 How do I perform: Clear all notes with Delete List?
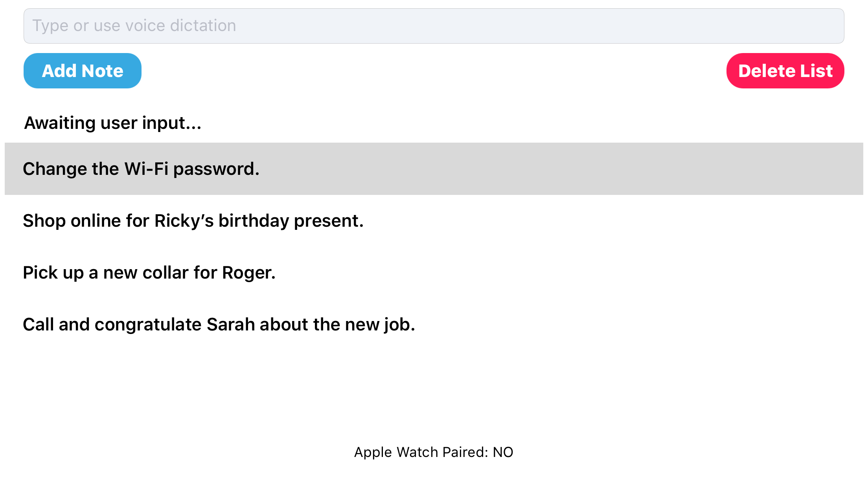pyautogui.click(x=785, y=71)
